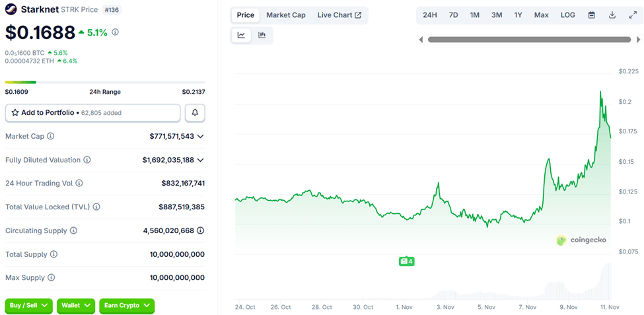Toggle LOG scale on the chart

567,15
